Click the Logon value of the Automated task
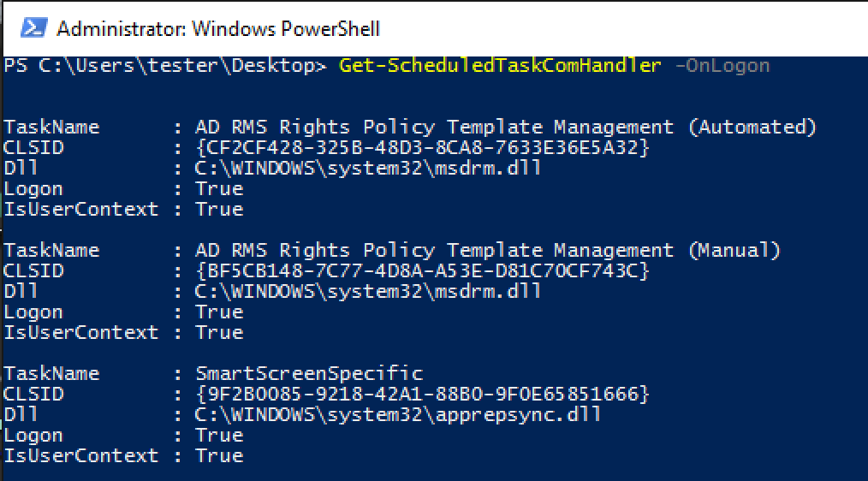Screen dimensions: 868x481 tap(218, 188)
